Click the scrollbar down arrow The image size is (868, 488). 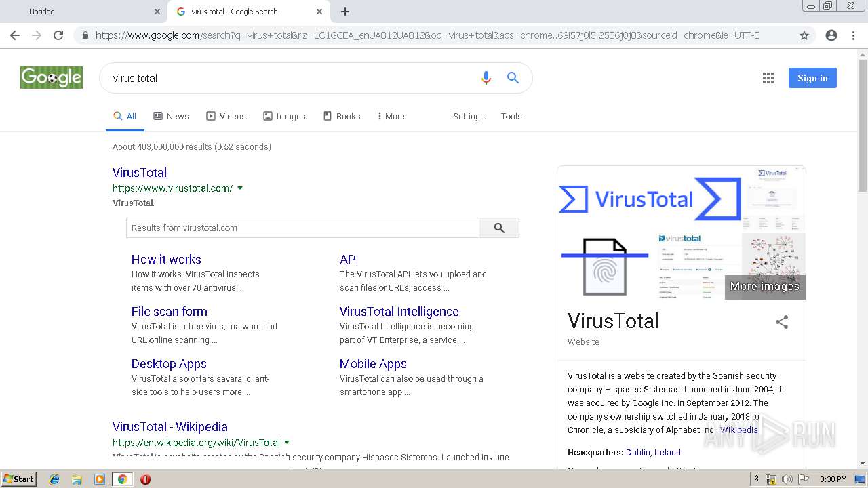(x=862, y=463)
